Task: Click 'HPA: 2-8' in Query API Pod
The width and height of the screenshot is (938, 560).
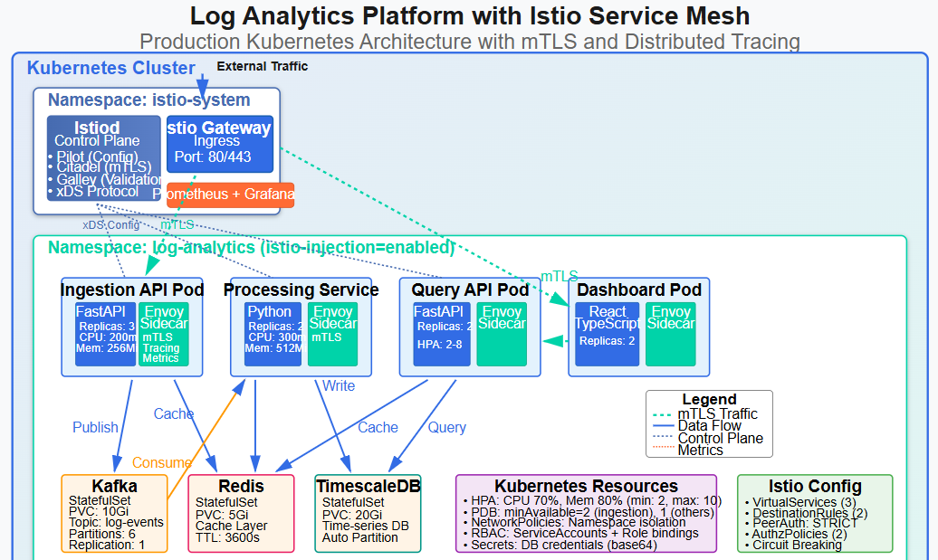Action: (x=440, y=345)
